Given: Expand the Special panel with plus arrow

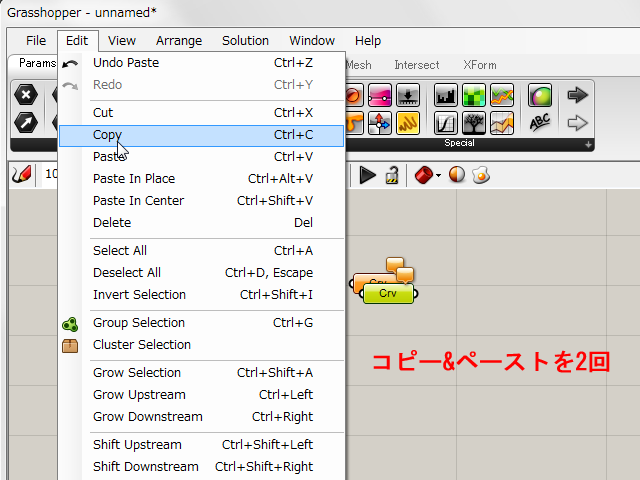Looking at the screenshot, I should pos(588,144).
